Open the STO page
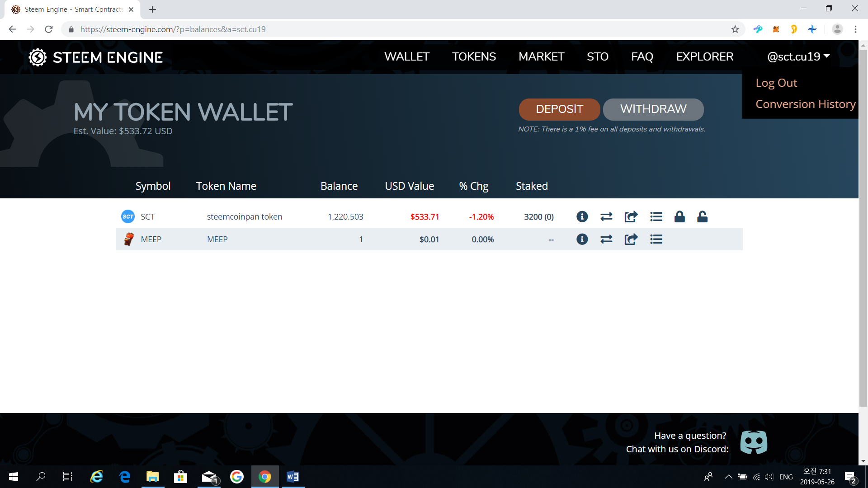The height and width of the screenshot is (488, 868). pyautogui.click(x=597, y=56)
